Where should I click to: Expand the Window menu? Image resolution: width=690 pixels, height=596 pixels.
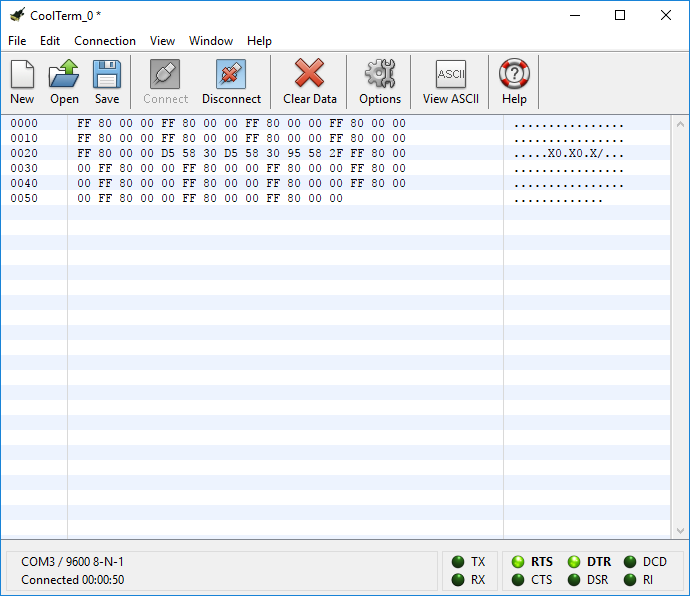tap(211, 41)
